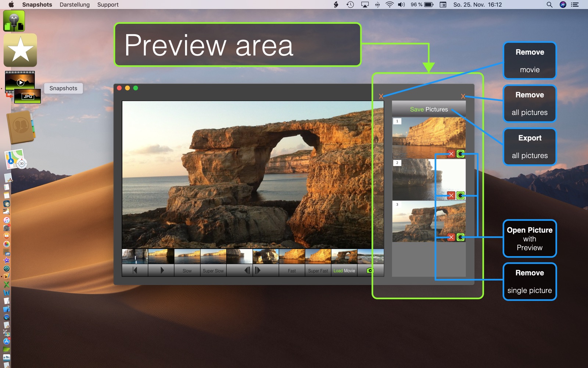Select snapshot thumbnail numbered 3
This screenshot has height=368, width=588.
pyautogui.click(x=429, y=221)
